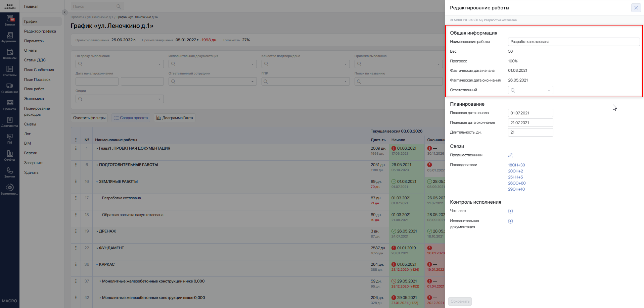Collapse the КАРКАС group
Screen dimensions: 644x308
pos(97,264)
